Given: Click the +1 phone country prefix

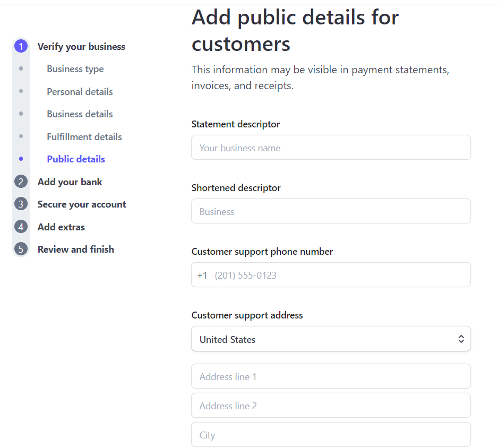Looking at the screenshot, I should tap(202, 275).
